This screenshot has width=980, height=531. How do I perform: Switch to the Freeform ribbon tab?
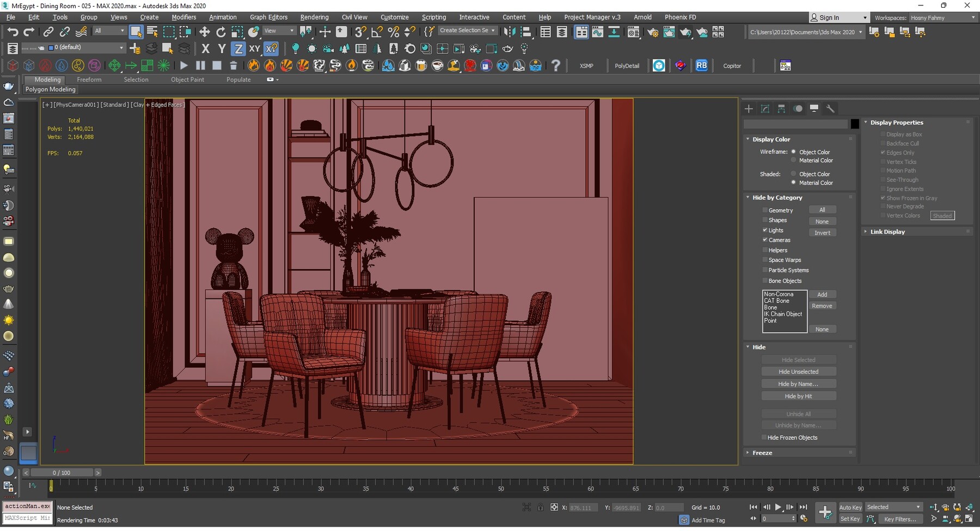89,80
